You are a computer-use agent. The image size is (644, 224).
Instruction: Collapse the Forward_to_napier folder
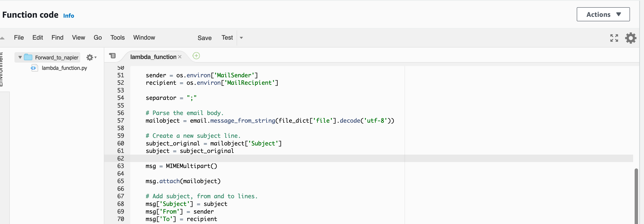pos(20,57)
